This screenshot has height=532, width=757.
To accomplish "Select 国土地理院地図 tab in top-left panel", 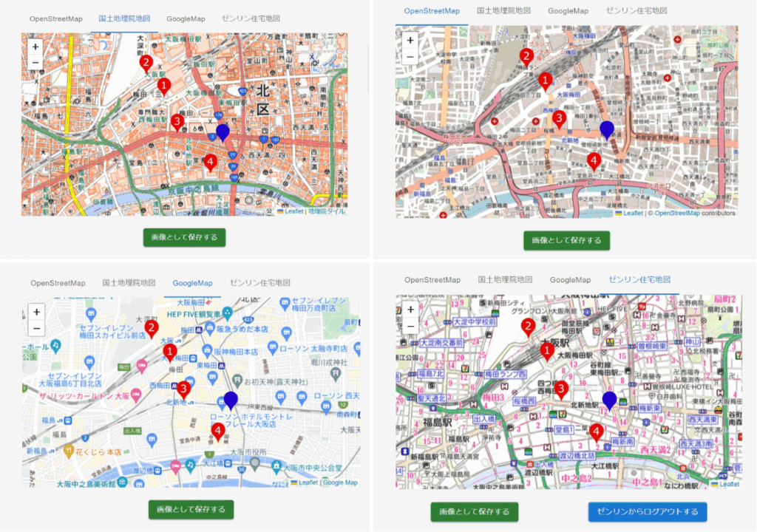I will point(124,18).
